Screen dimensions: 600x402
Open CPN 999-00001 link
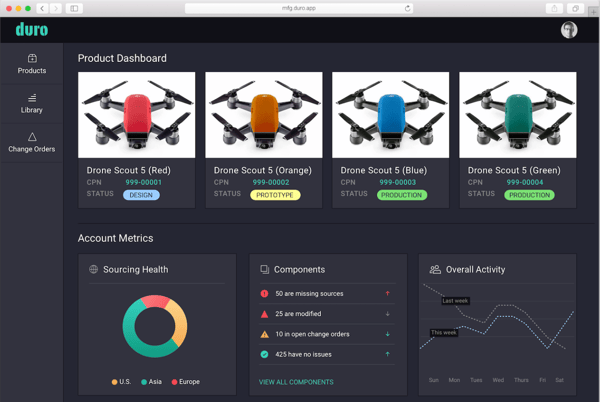tap(143, 182)
